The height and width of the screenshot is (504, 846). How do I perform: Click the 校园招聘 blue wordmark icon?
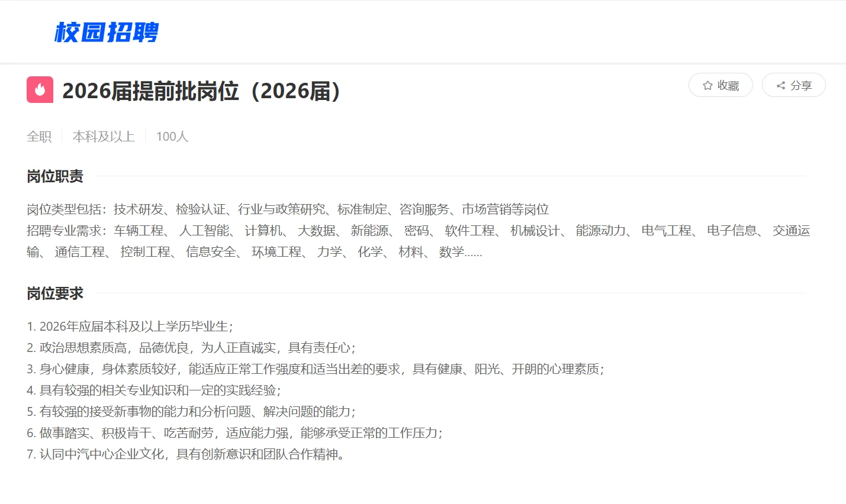click(x=107, y=34)
